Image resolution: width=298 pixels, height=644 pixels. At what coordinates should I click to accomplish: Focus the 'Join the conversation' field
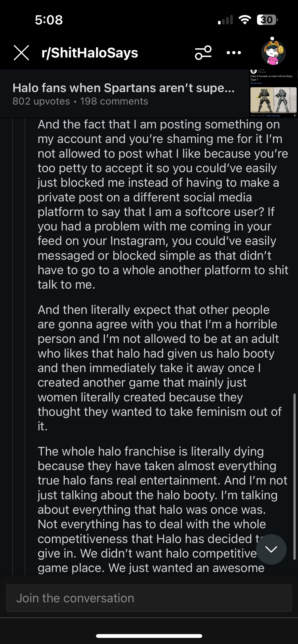click(149, 598)
